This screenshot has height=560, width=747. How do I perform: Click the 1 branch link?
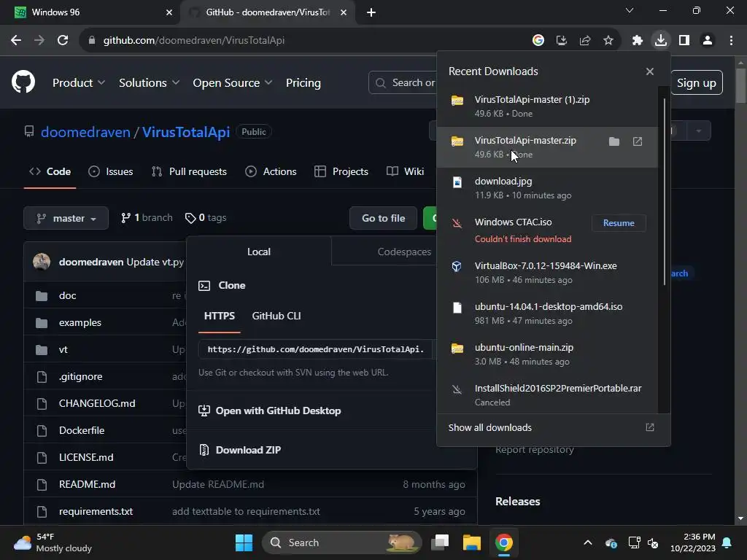tap(147, 217)
